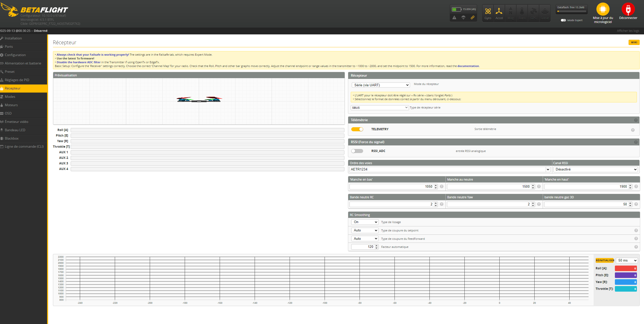Toggle Mode Expert switch
The width and height of the screenshot is (644, 324).
563,20
